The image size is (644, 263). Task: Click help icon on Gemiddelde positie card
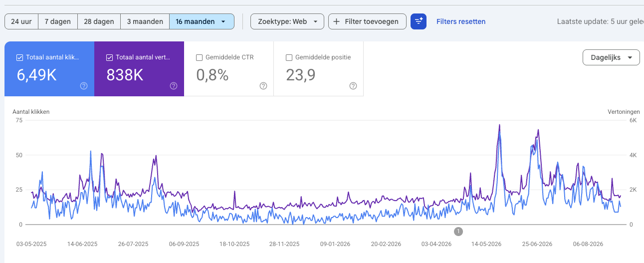(353, 86)
